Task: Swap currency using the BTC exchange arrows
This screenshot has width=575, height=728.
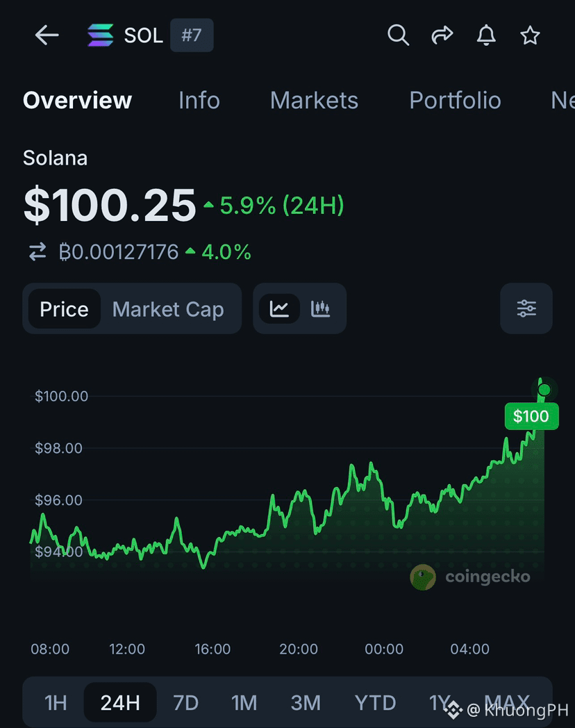Action: 37,251
